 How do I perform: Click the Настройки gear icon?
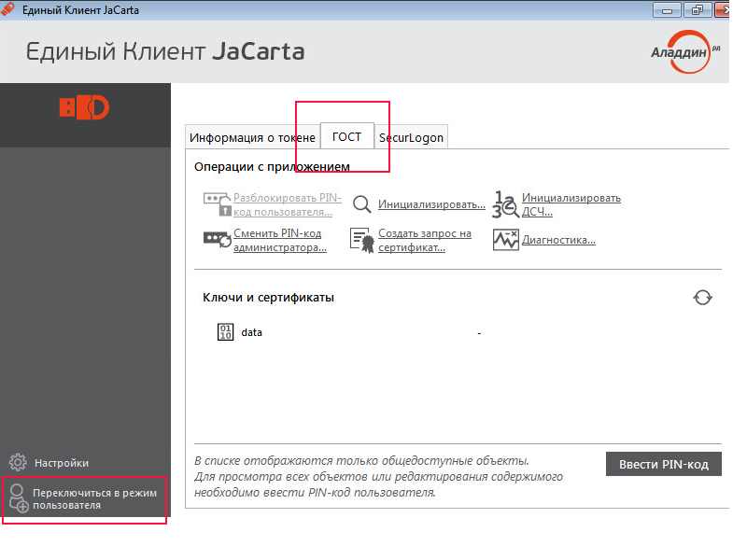point(18,462)
